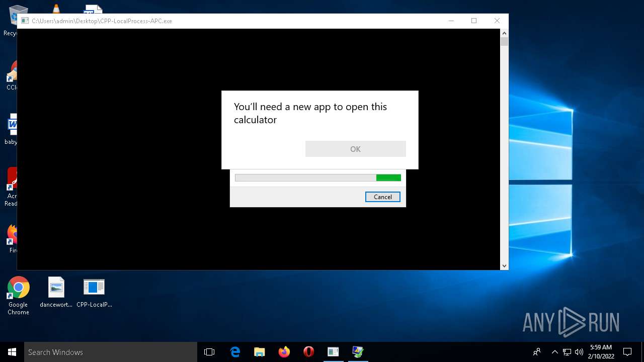Open the dancewort image file icon

(56, 292)
